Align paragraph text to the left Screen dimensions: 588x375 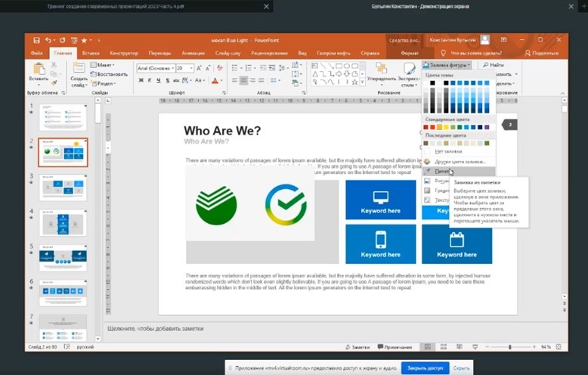(235, 80)
